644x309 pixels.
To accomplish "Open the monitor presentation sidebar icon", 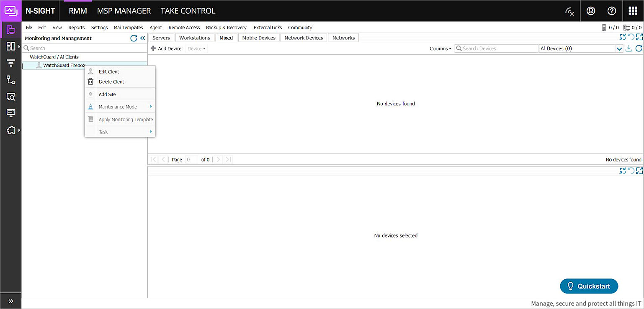I will (x=11, y=113).
